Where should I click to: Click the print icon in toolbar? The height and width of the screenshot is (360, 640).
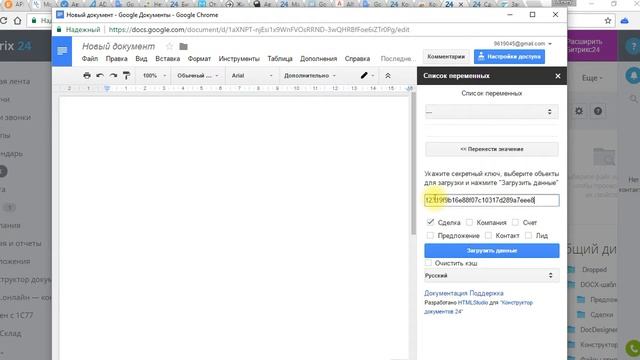click(x=87, y=76)
